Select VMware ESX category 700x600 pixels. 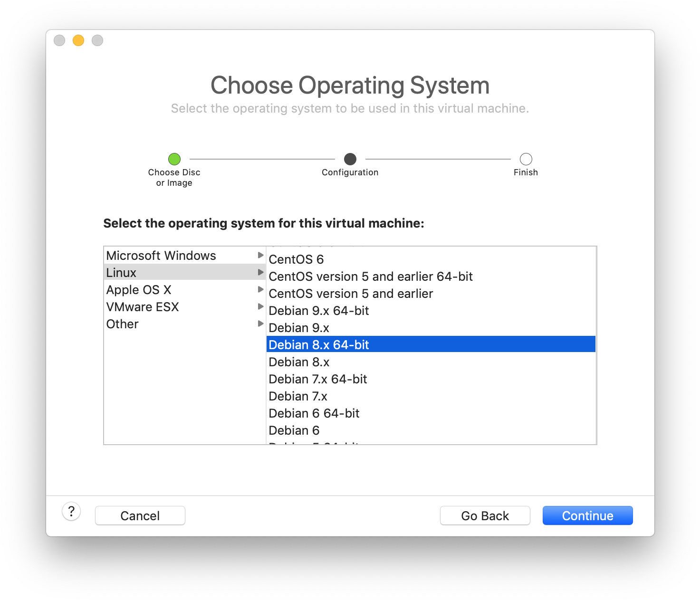(x=184, y=307)
